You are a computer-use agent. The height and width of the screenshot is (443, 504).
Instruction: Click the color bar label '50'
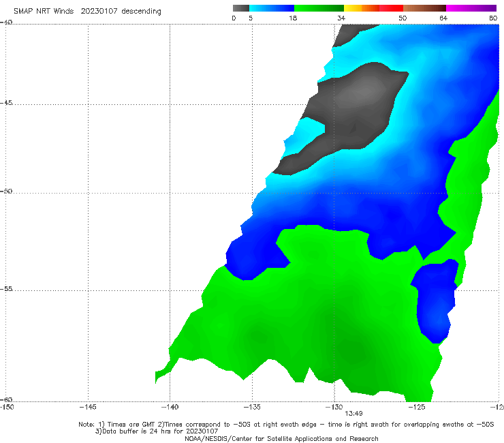[403, 18]
